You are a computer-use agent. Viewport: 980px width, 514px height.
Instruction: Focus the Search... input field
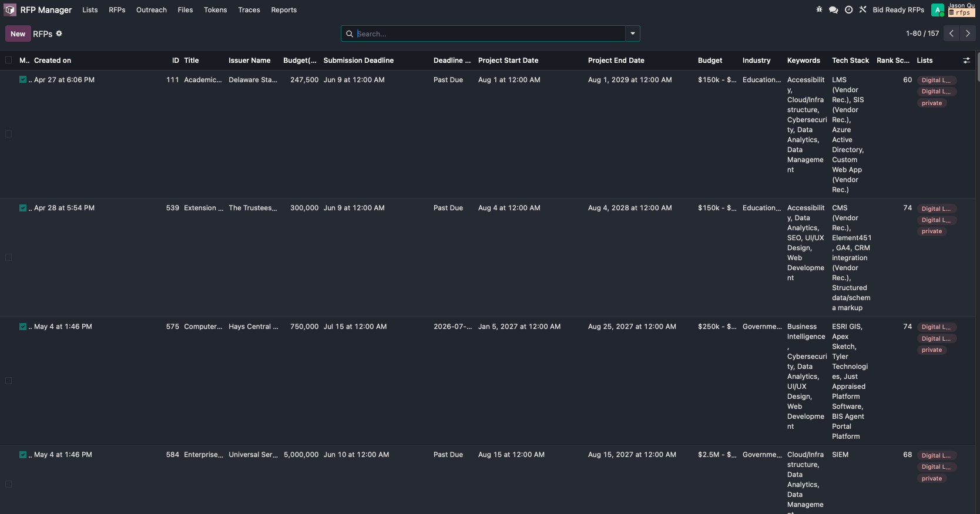click(489, 34)
